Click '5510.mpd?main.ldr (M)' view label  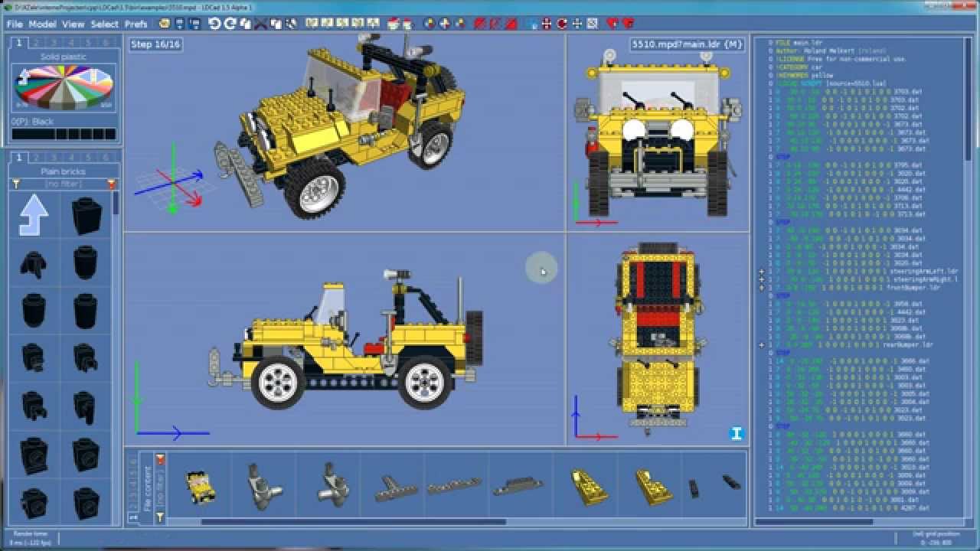coord(687,44)
